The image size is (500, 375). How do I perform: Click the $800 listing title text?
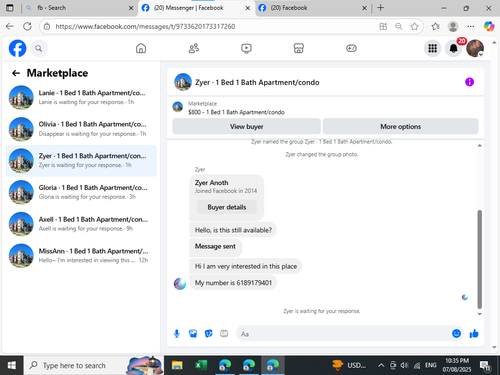pos(236,112)
